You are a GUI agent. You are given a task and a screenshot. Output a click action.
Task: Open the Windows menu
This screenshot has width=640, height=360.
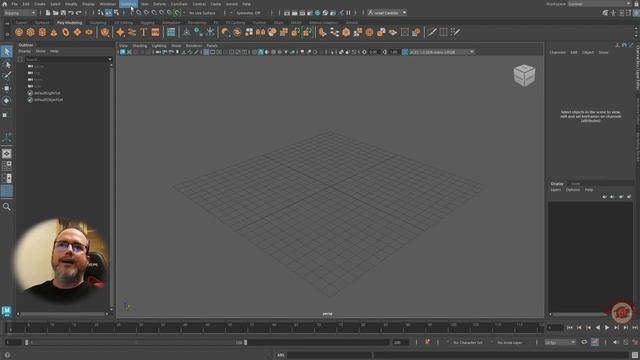pyautogui.click(x=108, y=4)
